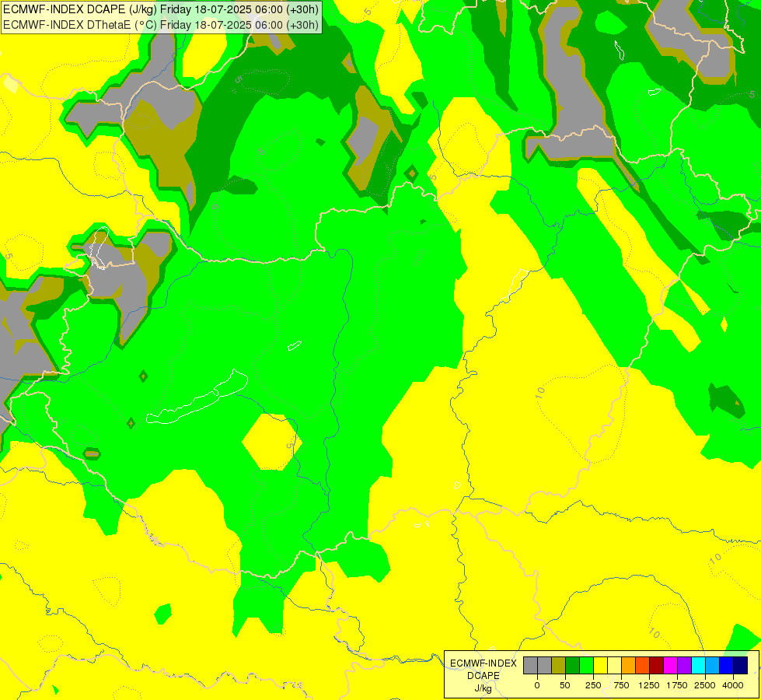Click the bright green legend swatch
The width and height of the screenshot is (761, 700).
587,666
